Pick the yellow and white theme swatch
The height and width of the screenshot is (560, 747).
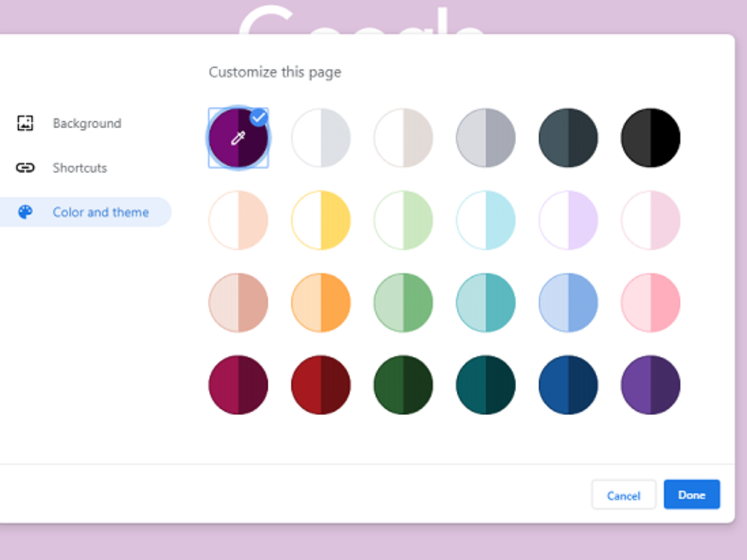321,220
